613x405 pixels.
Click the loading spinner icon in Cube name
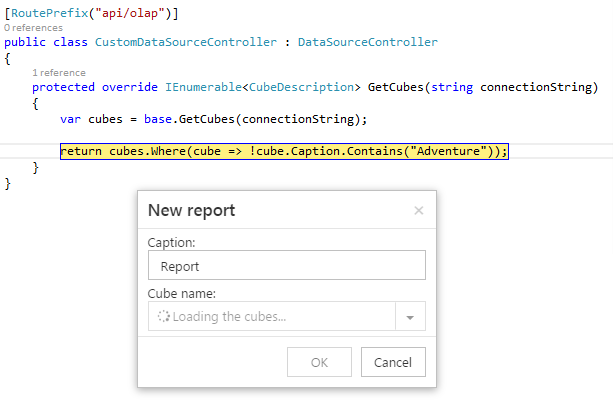coord(163,316)
